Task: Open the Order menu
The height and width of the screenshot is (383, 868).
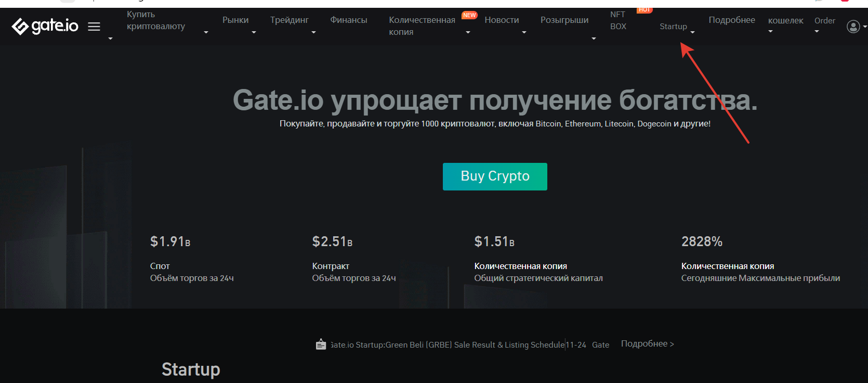Action: (825, 20)
